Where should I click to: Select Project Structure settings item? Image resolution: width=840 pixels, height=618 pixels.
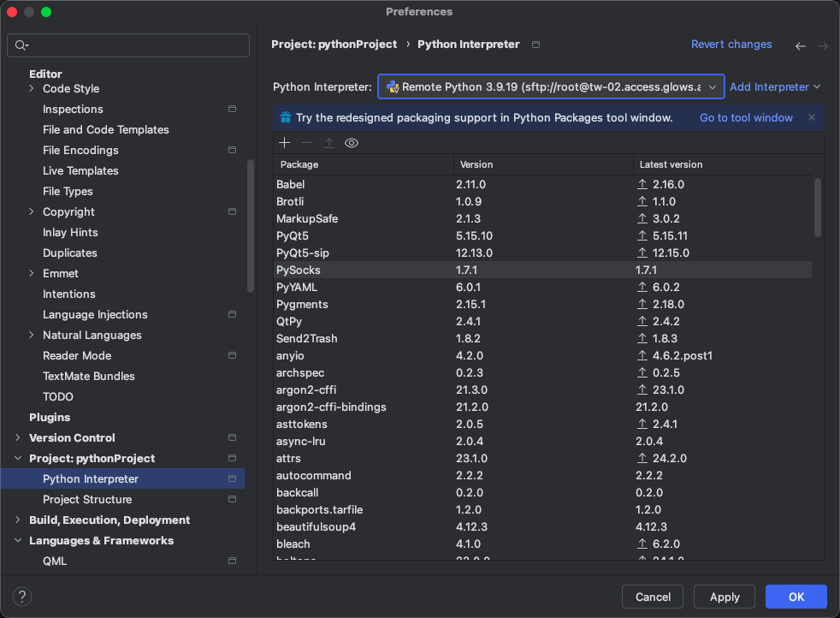(87, 499)
